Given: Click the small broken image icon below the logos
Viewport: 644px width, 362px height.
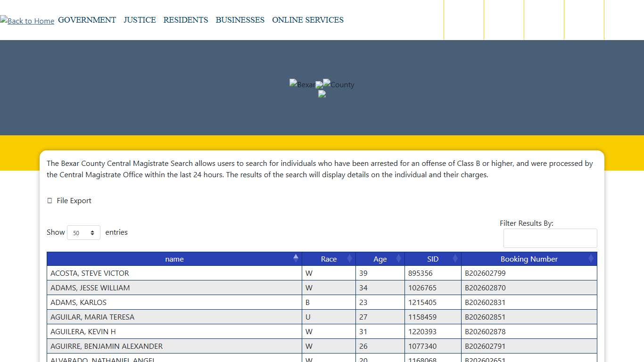Looking at the screenshot, I should (x=322, y=94).
